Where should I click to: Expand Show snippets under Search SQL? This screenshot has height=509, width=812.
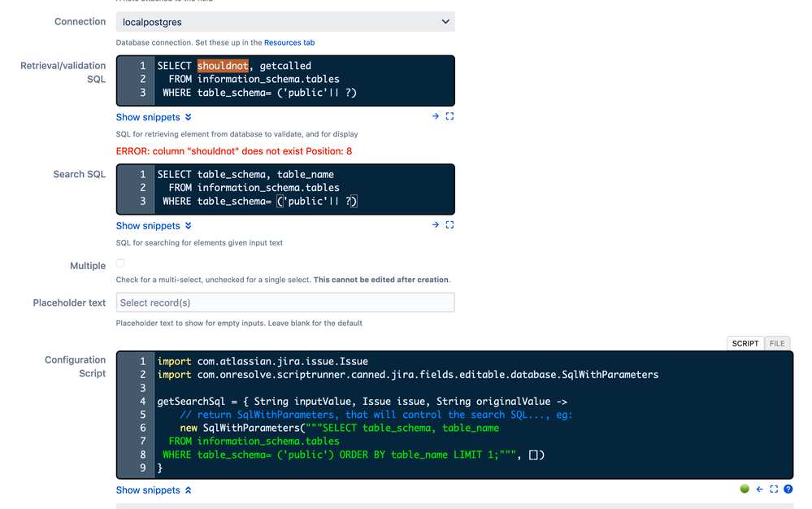point(154,226)
